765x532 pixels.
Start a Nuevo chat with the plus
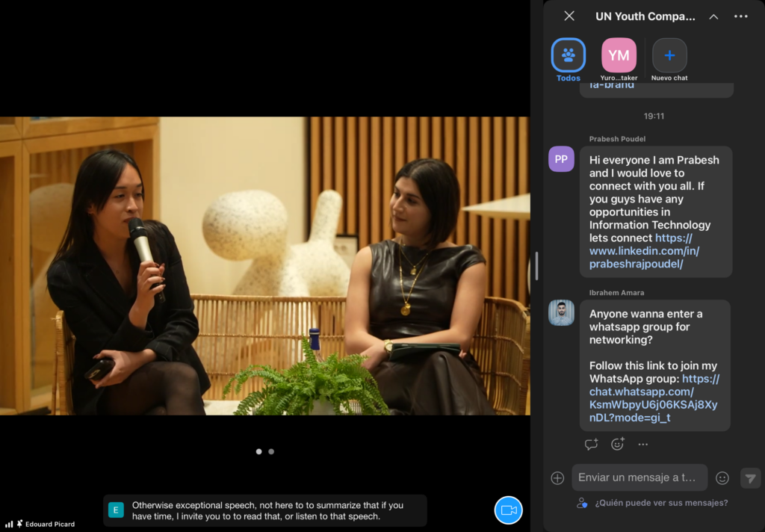click(669, 55)
